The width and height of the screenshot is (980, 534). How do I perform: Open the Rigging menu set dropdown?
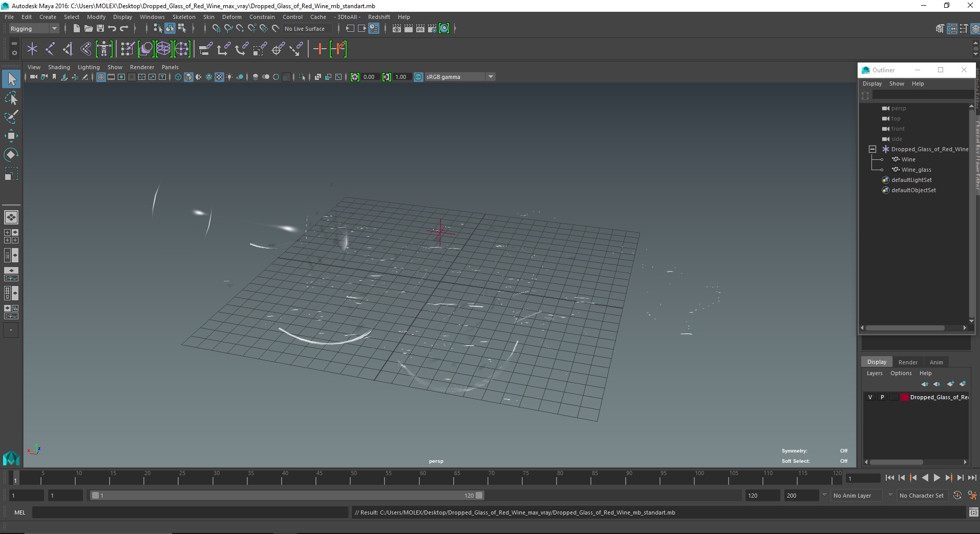(x=34, y=29)
